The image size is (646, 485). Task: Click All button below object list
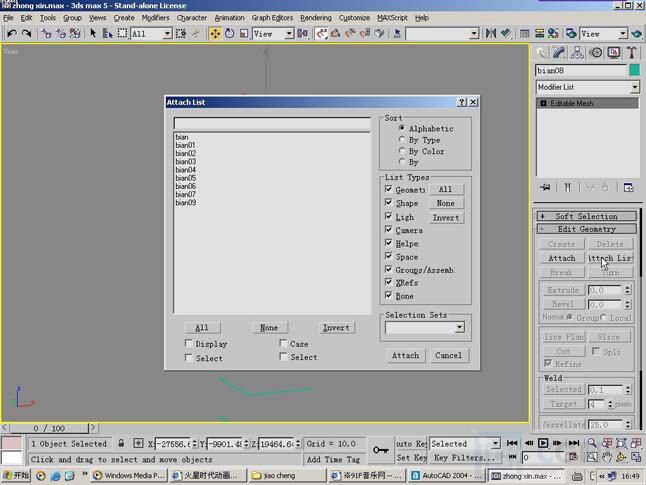(202, 328)
